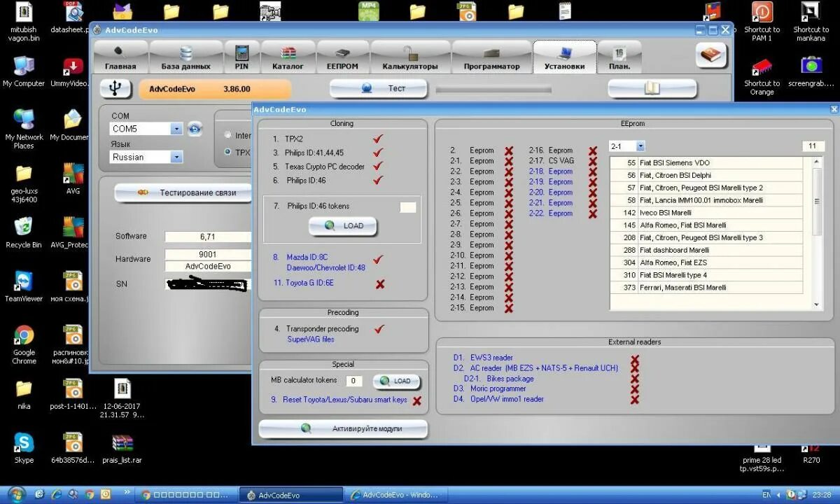Open My Network Places desktop icon
This screenshot has height=504, width=840.
pos(24,129)
